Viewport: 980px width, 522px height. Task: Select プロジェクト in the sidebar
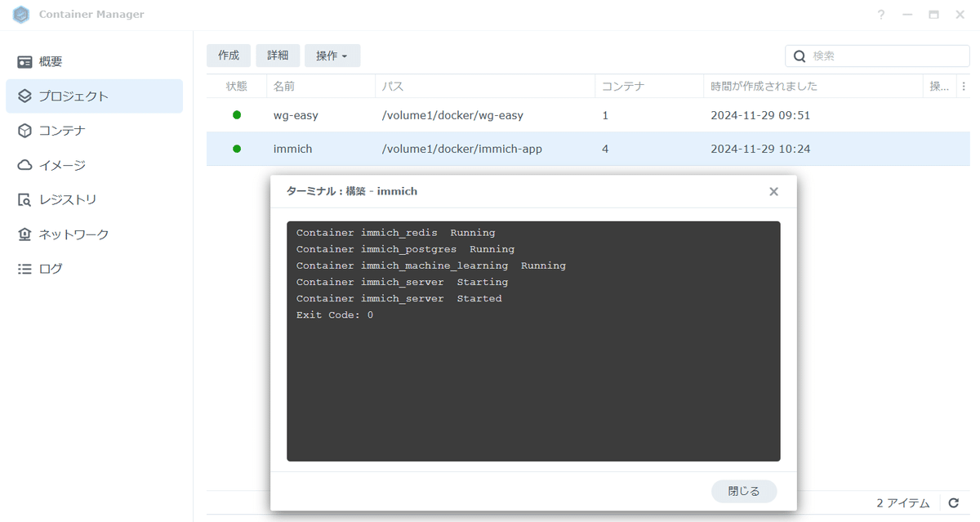pos(94,96)
